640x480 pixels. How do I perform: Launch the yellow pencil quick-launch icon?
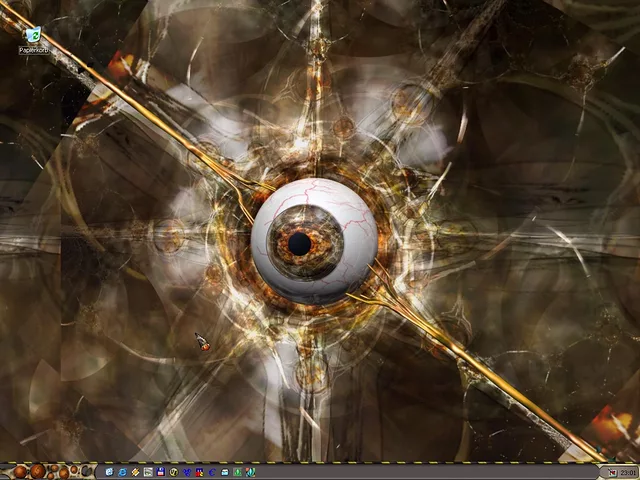coord(135,471)
